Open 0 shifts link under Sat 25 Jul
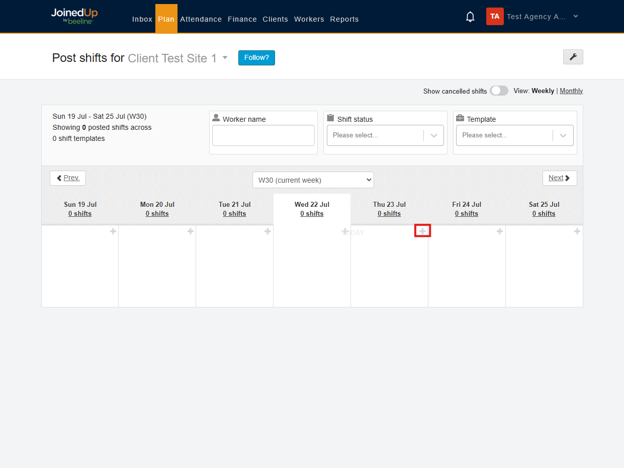This screenshot has width=624, height=468. [544, 213]
